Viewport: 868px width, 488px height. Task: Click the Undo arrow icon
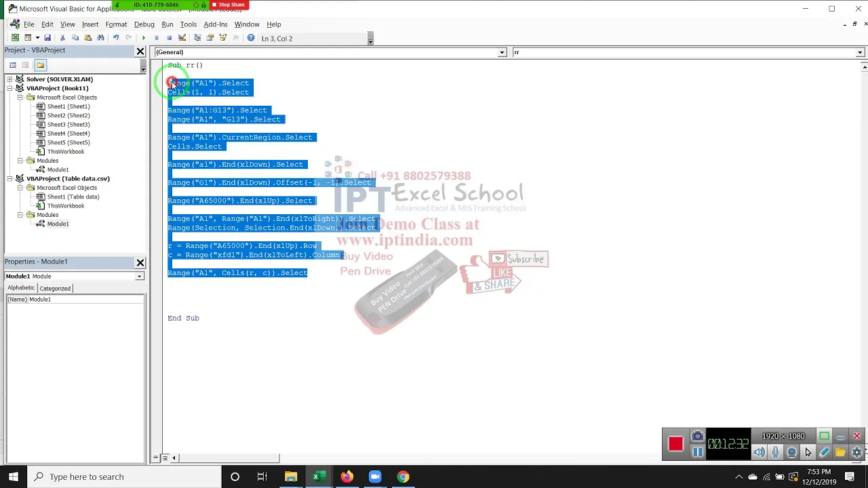pyautogui.click(x=116, y=38)
